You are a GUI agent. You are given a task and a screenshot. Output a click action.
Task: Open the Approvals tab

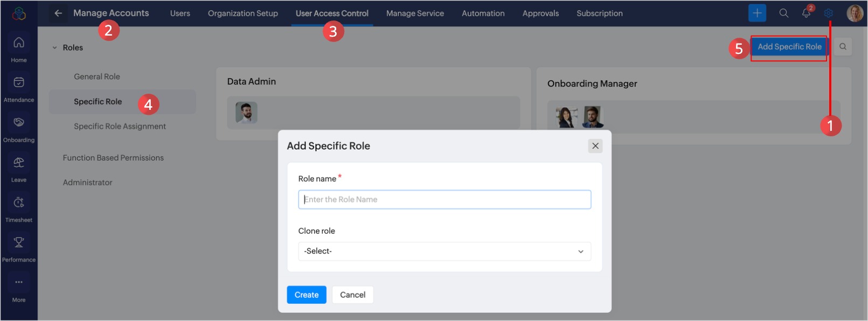(x=540, y=13)
